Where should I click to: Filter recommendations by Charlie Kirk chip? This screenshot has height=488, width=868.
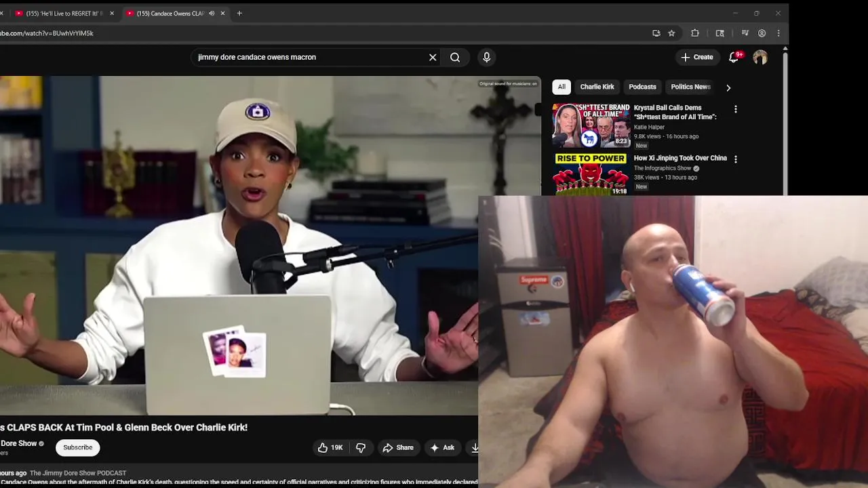click(x=597, y=87)
